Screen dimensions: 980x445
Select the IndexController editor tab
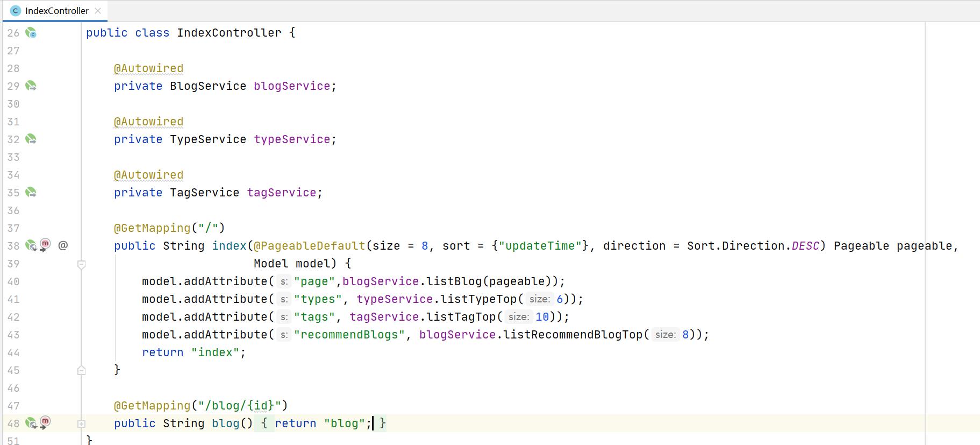pyautogui.click(x=56, y=11)
